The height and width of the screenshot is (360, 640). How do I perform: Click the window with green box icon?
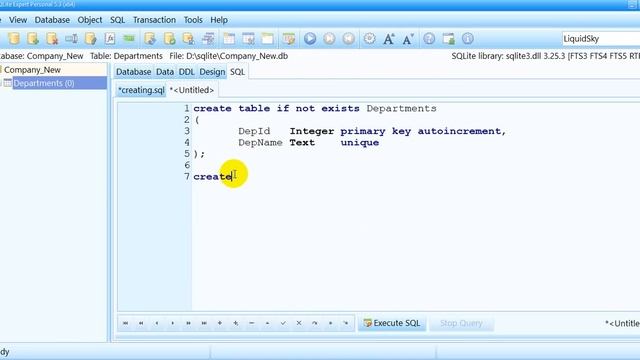click(x=448, y=39)
